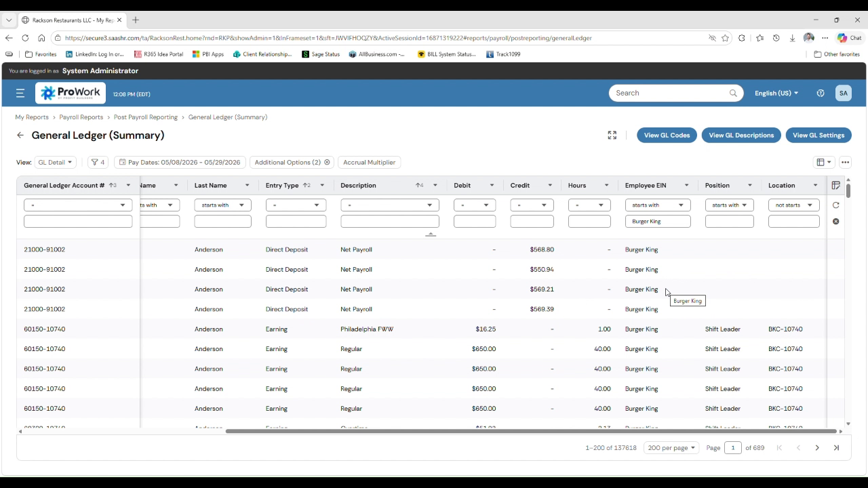Open the GL Detail view dropdown
Image resolution: width=868 pixels, height=488 pixels.
pos(55,162)
